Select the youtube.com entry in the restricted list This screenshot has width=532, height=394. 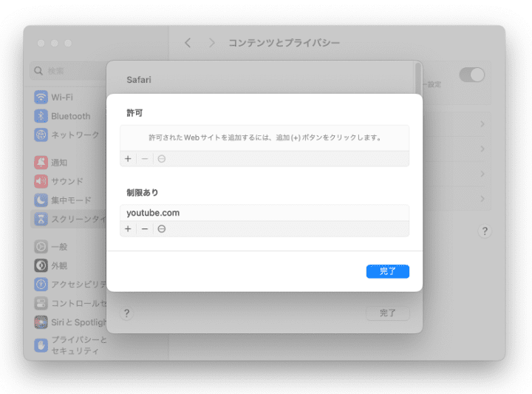(x=265, y=213)
